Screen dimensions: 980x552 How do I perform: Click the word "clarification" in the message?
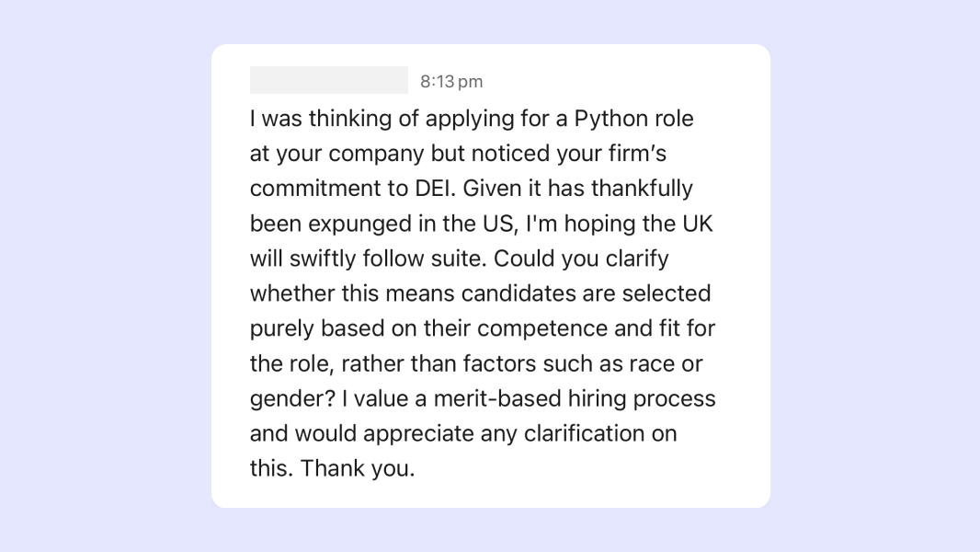click(564, 433)
